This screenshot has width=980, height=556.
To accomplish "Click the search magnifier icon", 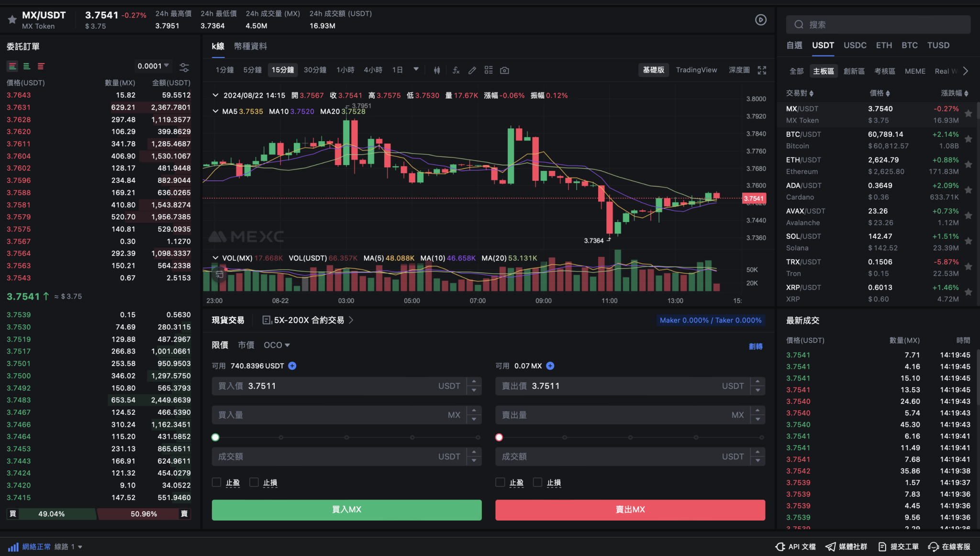I will [x=799, y=24].
